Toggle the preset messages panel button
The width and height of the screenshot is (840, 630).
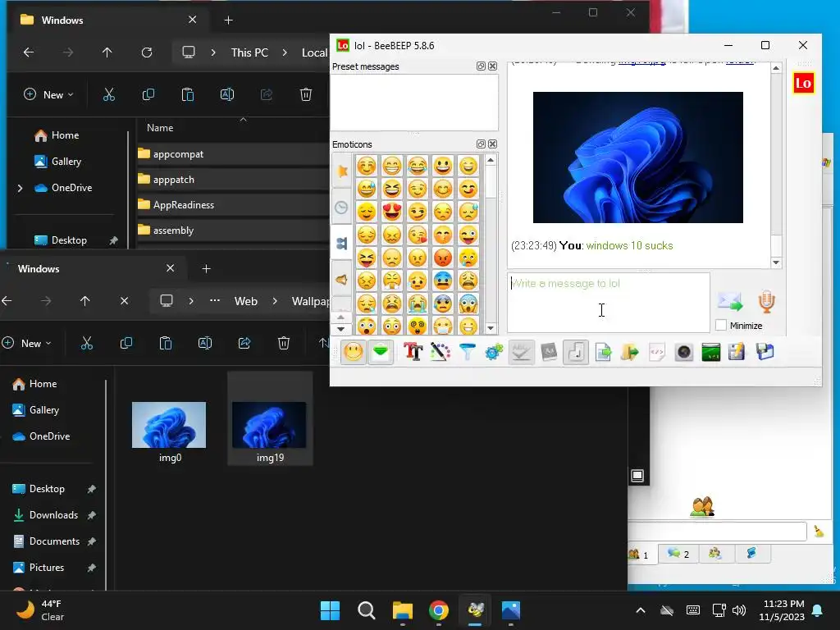pos(381,352)
